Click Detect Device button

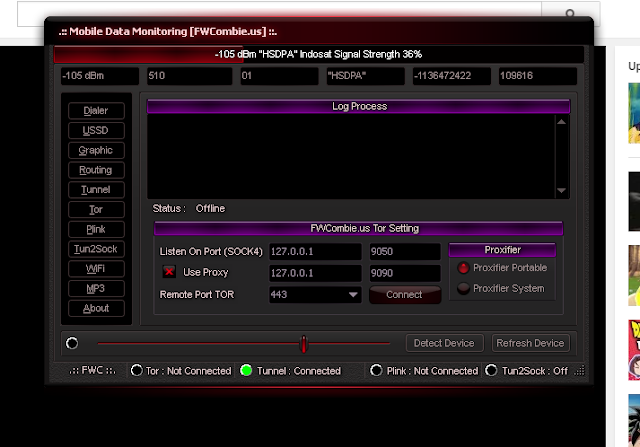click(444, 343)
